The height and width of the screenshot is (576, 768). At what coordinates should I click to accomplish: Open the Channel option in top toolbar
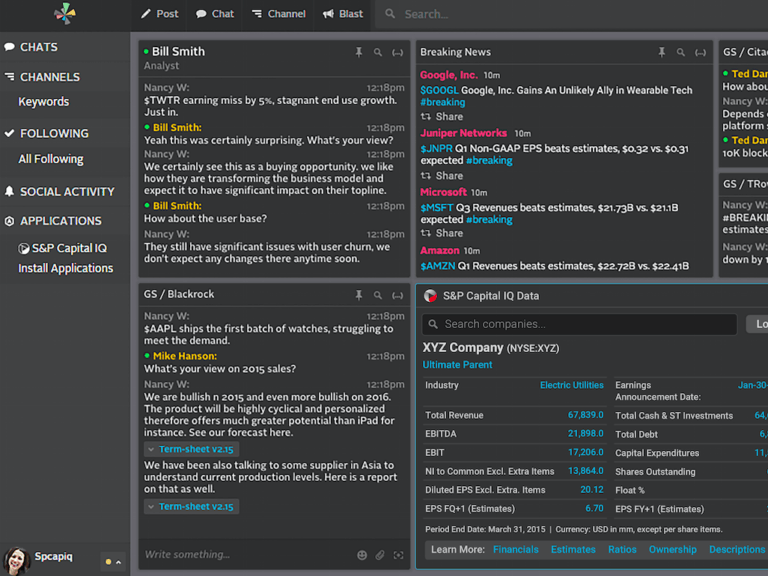click(x=278, y=14)
